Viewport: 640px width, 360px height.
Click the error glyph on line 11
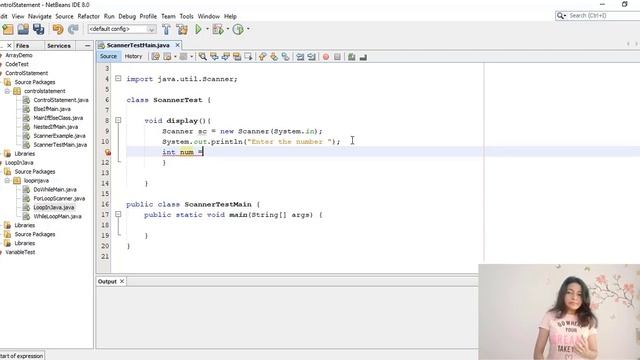point(108,152)
